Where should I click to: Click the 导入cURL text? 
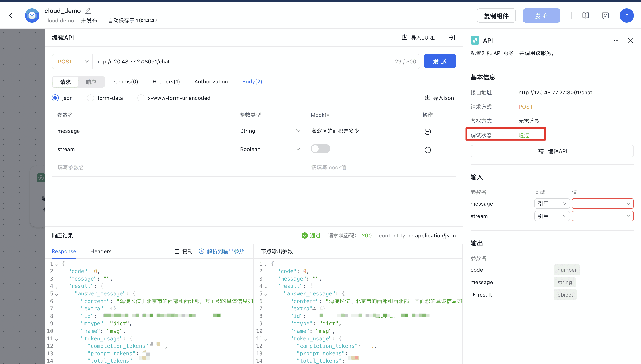[422, 38]
